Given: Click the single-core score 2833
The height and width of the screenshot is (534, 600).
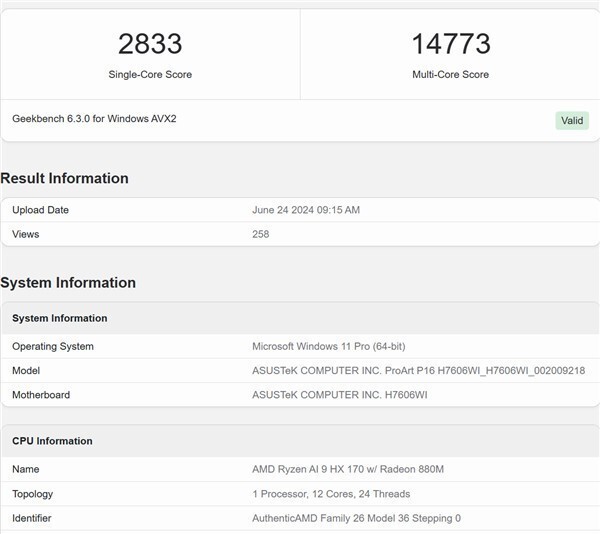Looking at the screenshot, I should (150, 44).
